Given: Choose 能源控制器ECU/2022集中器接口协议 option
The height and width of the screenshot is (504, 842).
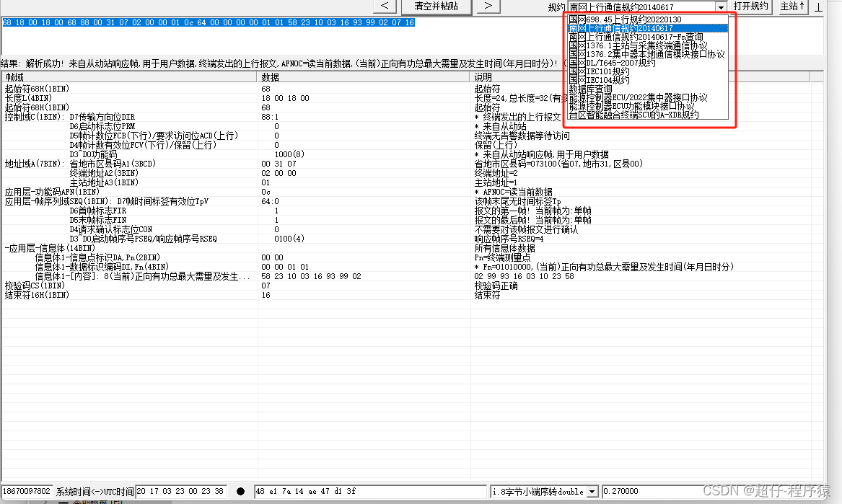Looking at the screenshot, I should tap(648, 97).
